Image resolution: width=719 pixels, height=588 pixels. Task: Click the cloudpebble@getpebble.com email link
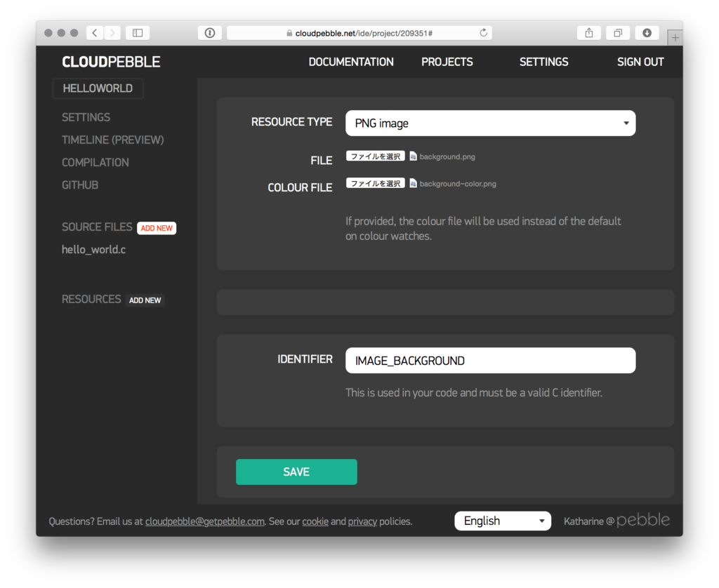(x=205, y=521)
